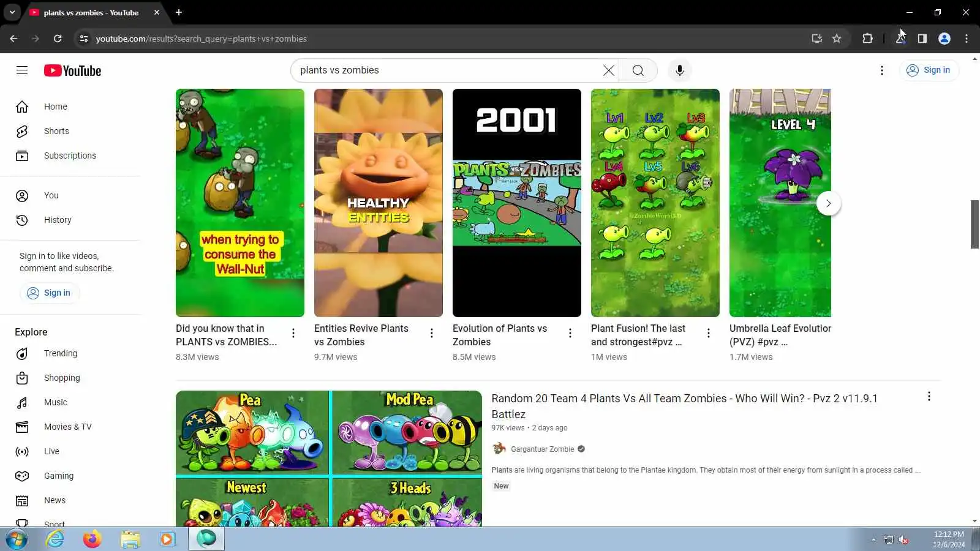Open 'Entities Revive Plants vs Zombies' title
The height and width of the screenshot is (551, 980).
[361, 335]
